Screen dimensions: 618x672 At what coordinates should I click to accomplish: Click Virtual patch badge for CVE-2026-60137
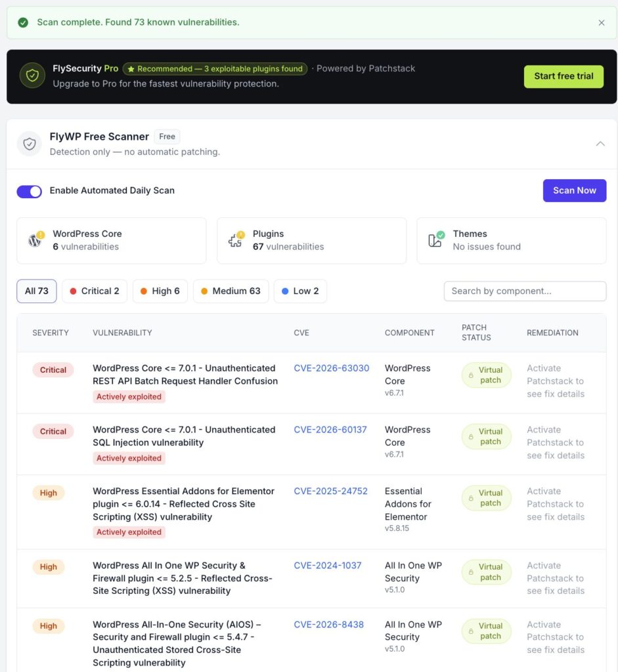pyautogui.click(x=487, y=436)
